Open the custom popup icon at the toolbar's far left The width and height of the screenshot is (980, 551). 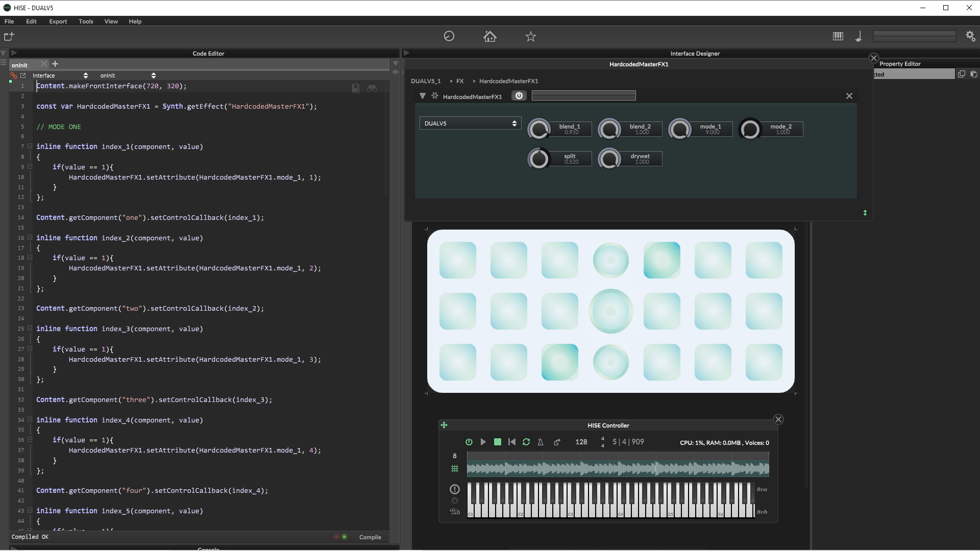pos(9,36)
